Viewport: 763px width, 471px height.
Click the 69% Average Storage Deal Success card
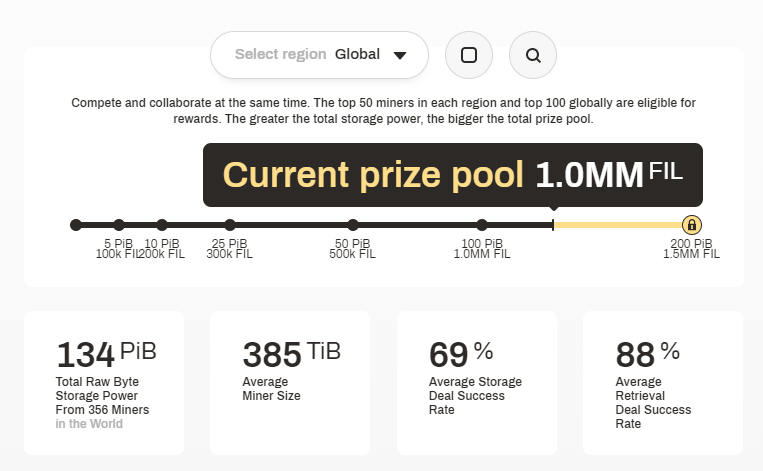click(x=477, y=383)
